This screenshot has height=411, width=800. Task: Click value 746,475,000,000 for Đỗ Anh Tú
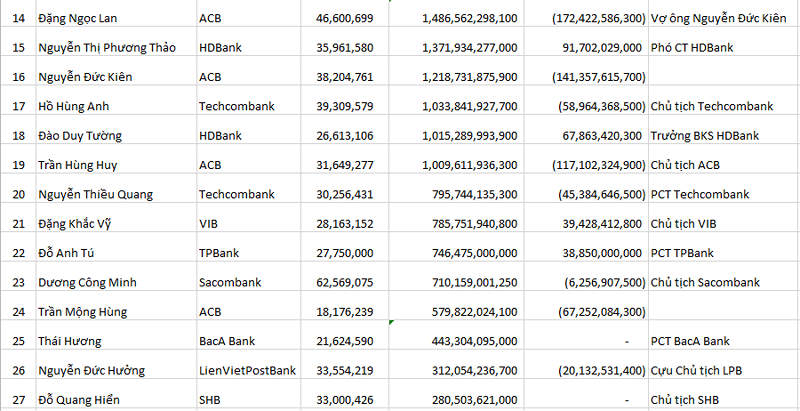coord(456,253)
